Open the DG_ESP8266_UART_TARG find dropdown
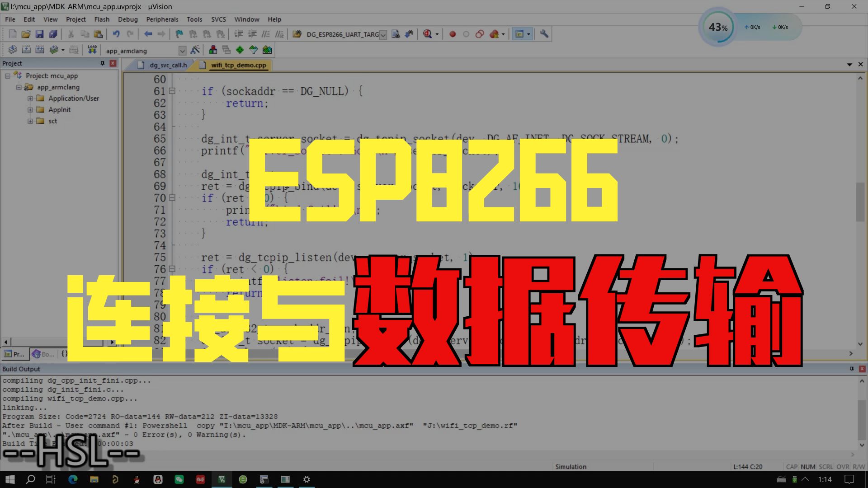This screenshot has width=868, height=488. [x=383, y=35]
